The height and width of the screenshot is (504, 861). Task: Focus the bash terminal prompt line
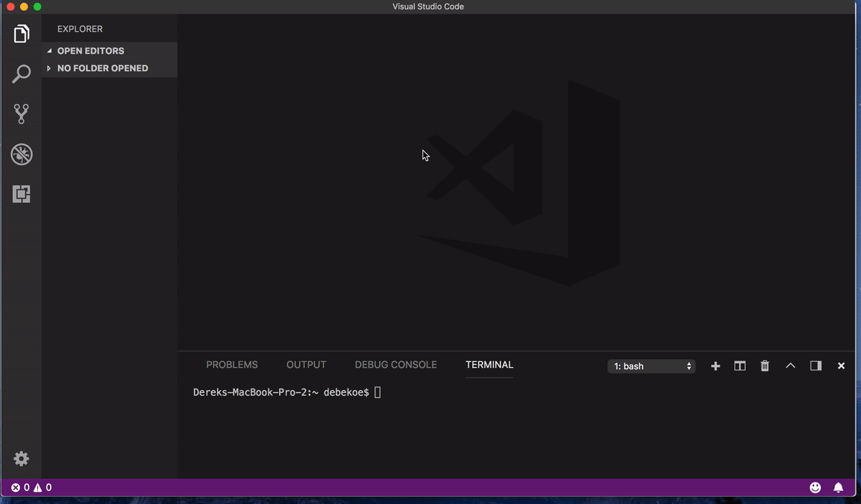pyautogui.click(x=287, y=392)
